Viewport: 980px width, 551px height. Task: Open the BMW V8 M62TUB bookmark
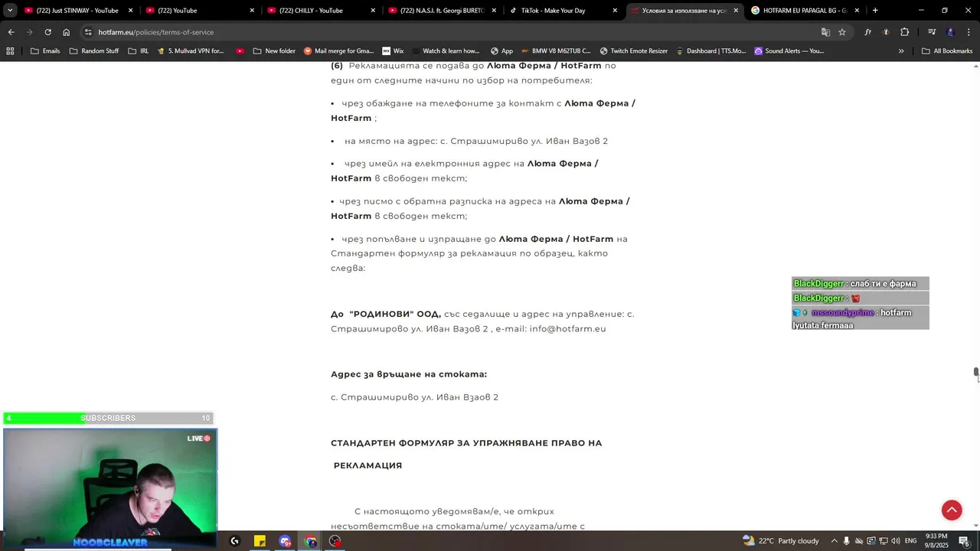coord(555,51)
